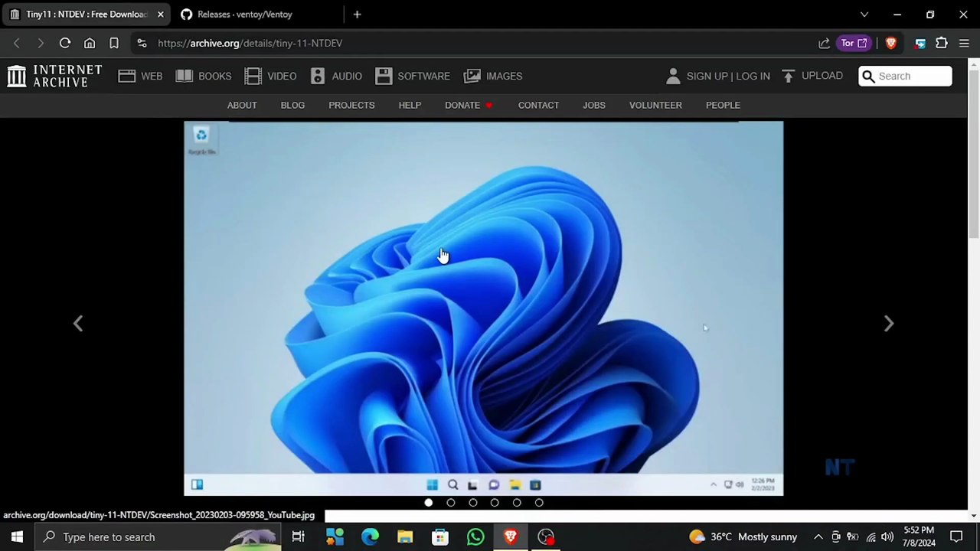Select the fifth carousel dot
Image resolution: width=980 pixels, height=551 pixels.
(x=517, y=503)
